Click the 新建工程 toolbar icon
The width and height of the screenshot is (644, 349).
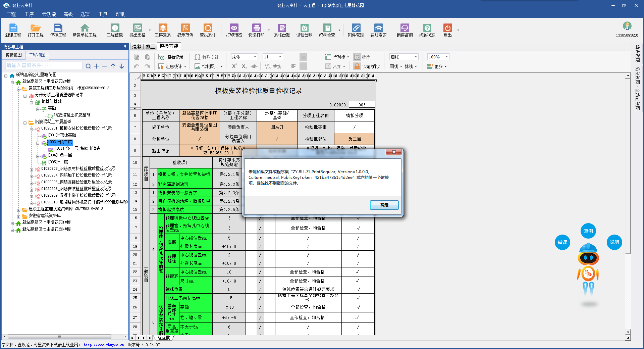[13, 30]
